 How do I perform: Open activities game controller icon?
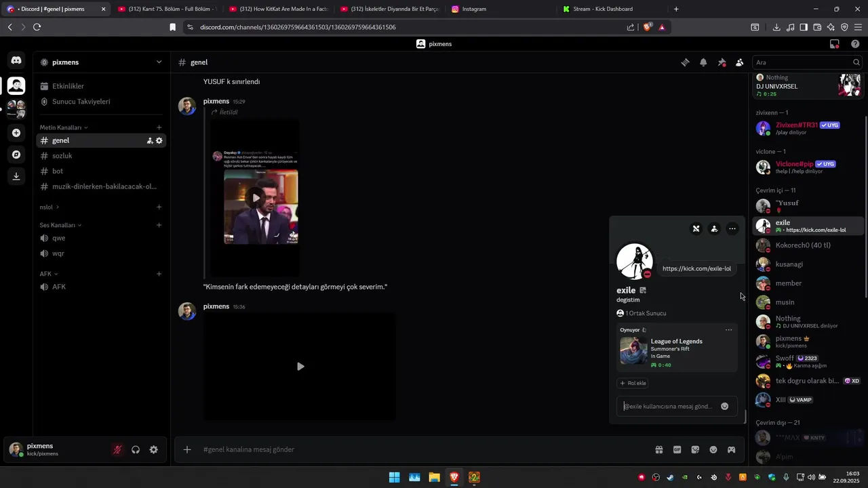pos(732,449)
